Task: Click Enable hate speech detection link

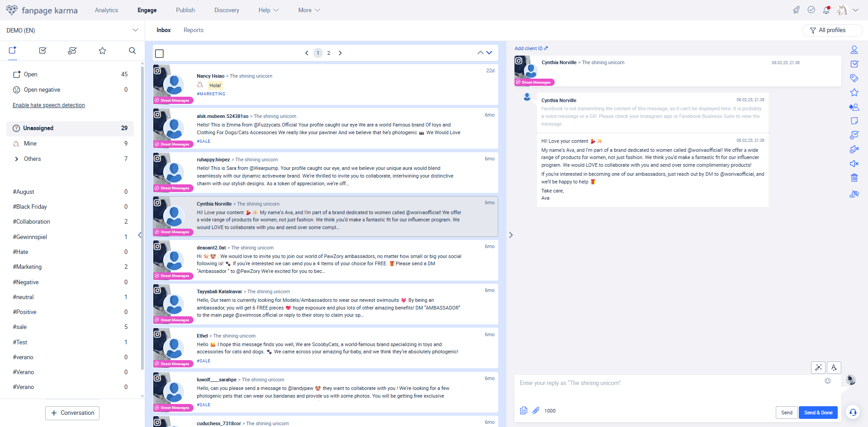Action: point(49,105)
